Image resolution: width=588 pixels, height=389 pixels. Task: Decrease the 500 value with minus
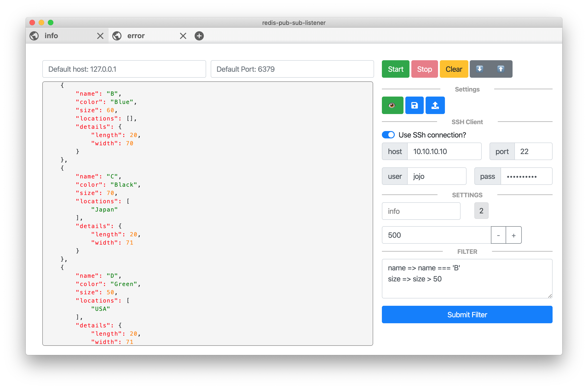coord(498,235)
